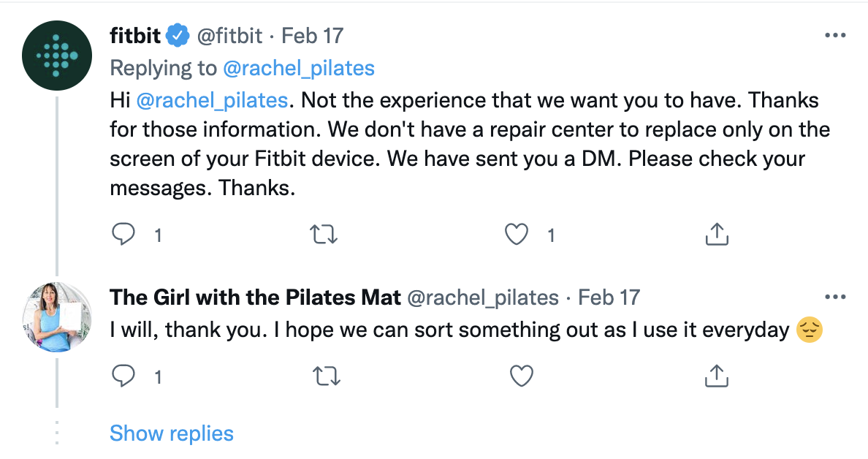Reply to the fitbit tweet

click(124, 234)
